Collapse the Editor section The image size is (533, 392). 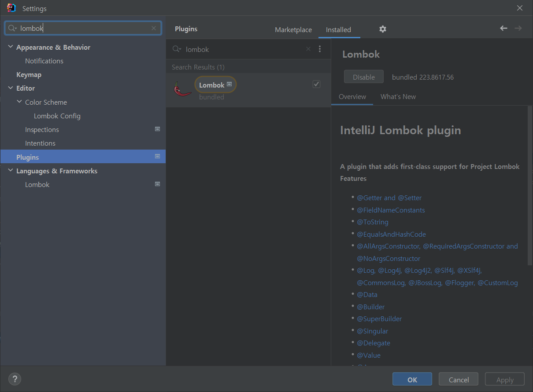pos(11,88)
